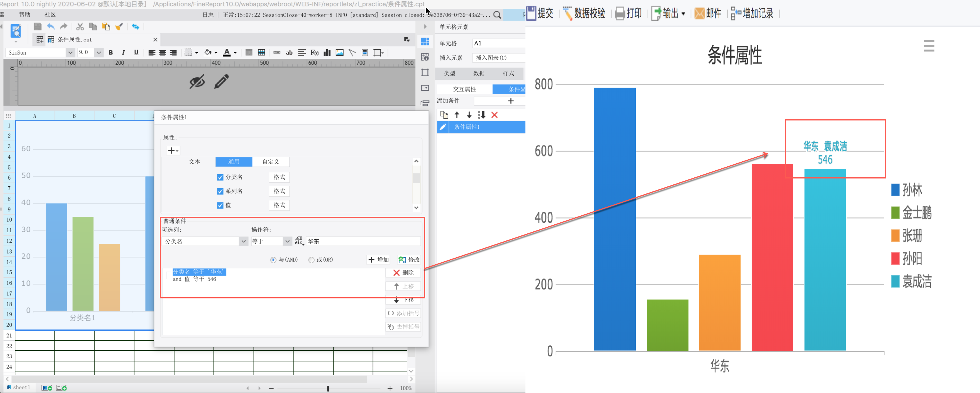Open the 交互属性 tab
Screen dimensions: 980x393
(464, 89)
